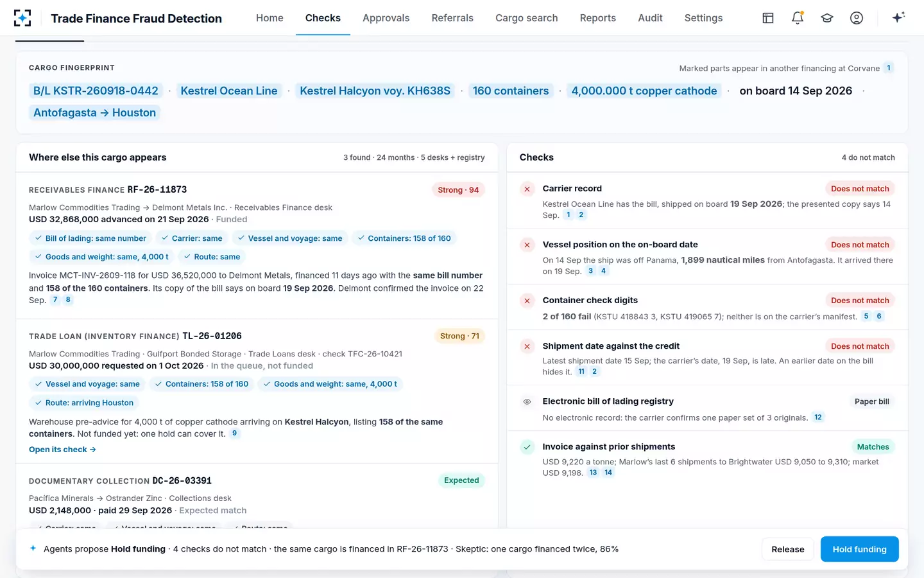This screenshot has height=578, width=924.
Task: Go to the Home tab
Action: coord(269,18)
